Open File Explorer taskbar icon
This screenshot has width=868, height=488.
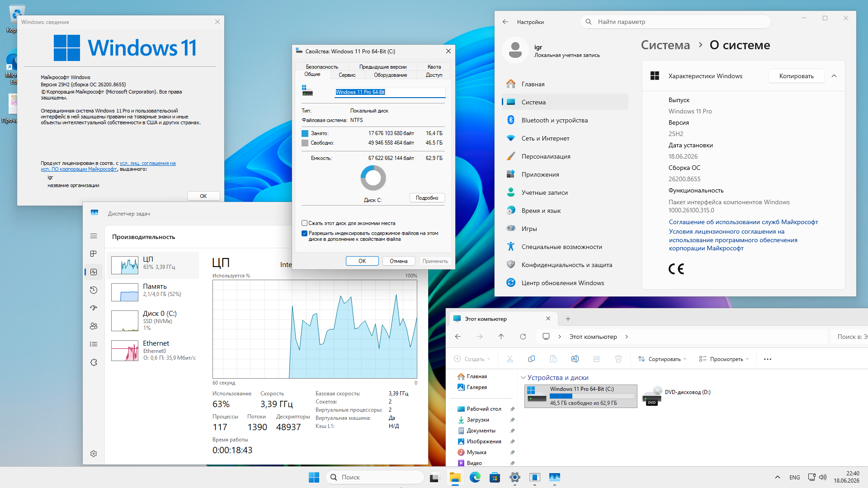(x=455, y=477)
